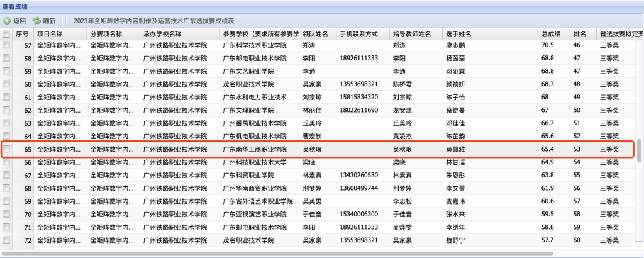Click phone number 18022611690 cell
The width and height of the screenshot is (644, 258).
(x=358, y=111)
